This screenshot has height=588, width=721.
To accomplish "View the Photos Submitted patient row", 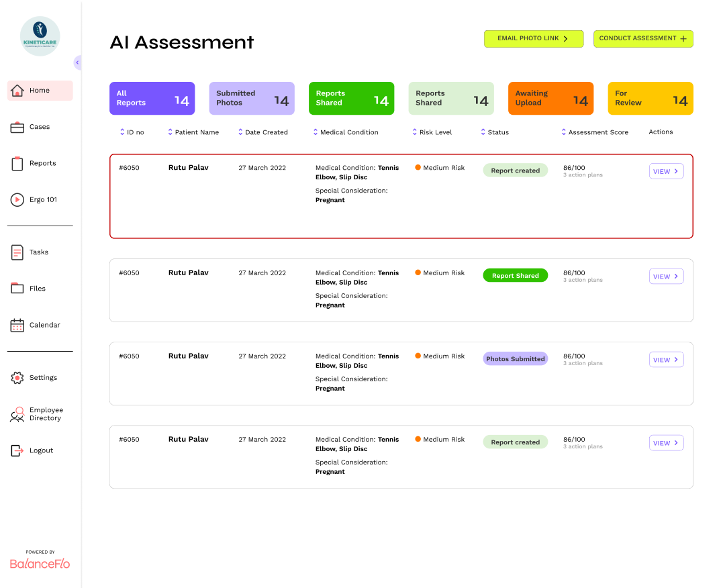I will click(666, 360).
